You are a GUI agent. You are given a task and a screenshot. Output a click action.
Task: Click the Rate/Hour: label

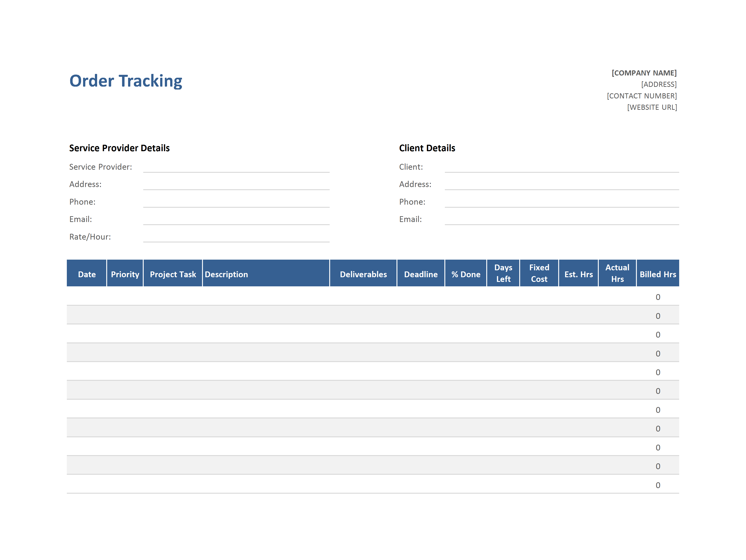click(x=90, y=237)
